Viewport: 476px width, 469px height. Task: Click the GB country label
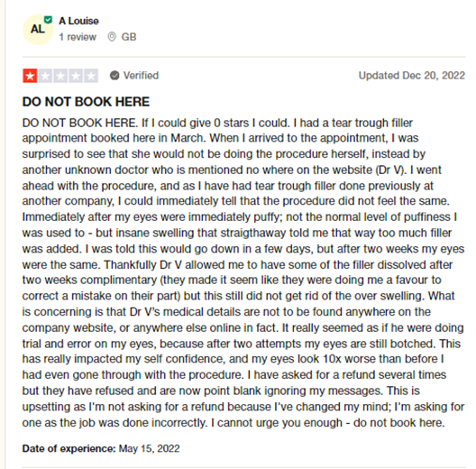(x=129, y=37)
